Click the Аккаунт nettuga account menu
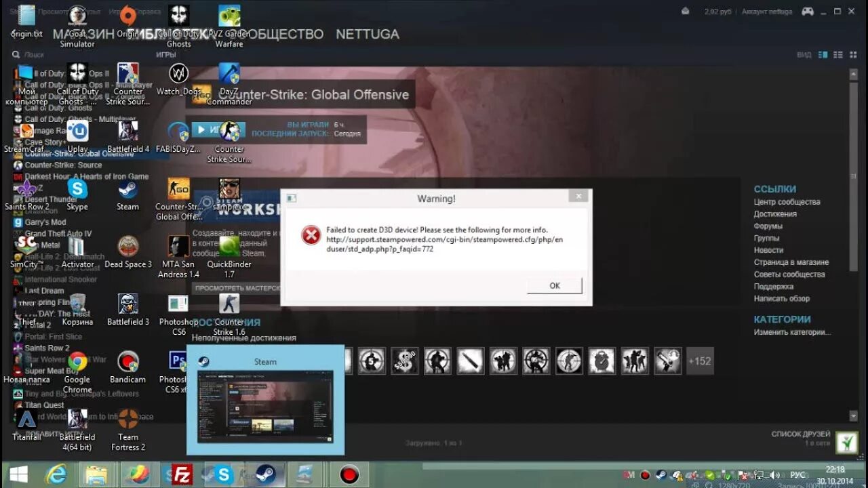The height and width of the screenshot is (488, 868). [766, 12]
